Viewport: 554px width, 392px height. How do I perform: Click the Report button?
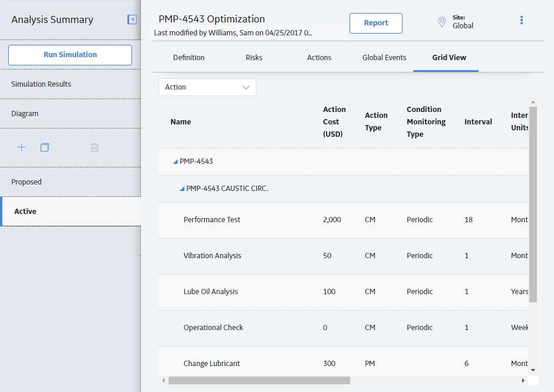point(376,23)
